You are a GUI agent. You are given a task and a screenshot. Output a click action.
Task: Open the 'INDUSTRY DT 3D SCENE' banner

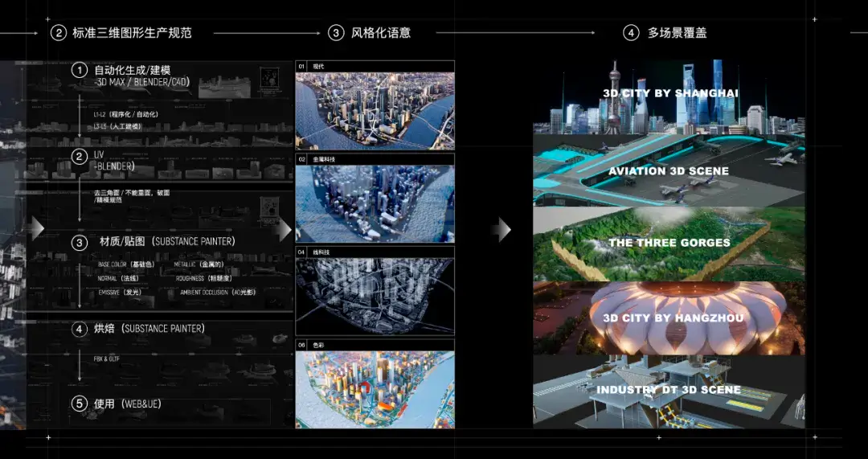(x=669, y=391)
